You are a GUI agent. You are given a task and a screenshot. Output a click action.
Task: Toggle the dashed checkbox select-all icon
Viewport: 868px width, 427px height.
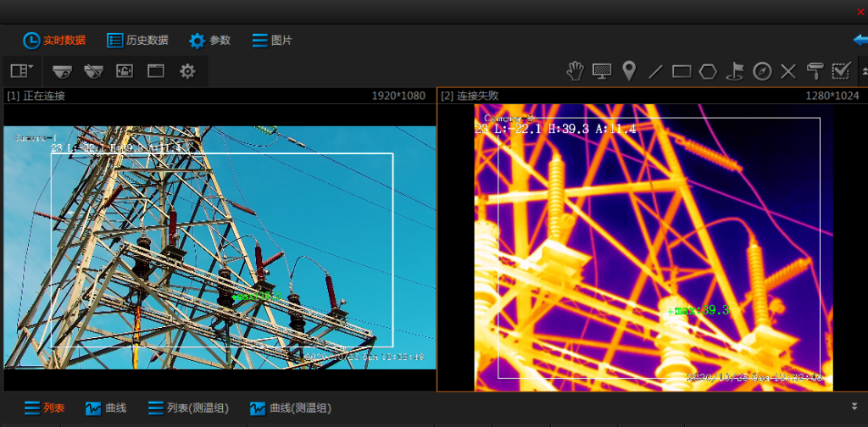point(841,70)
